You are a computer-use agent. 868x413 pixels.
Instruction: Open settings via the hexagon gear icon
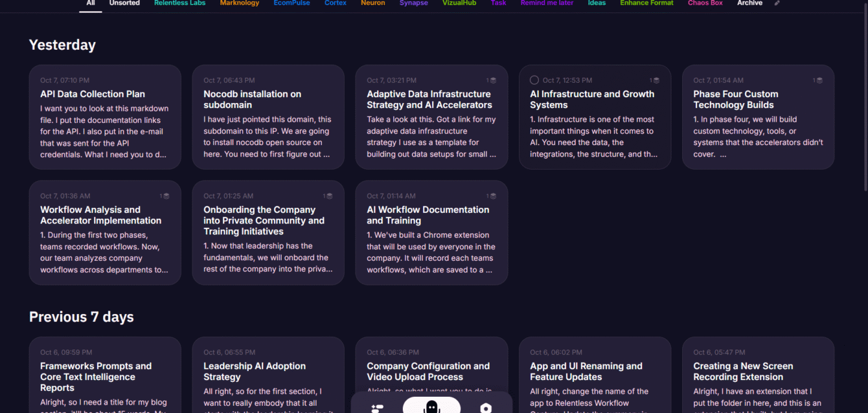click(486, 408)
